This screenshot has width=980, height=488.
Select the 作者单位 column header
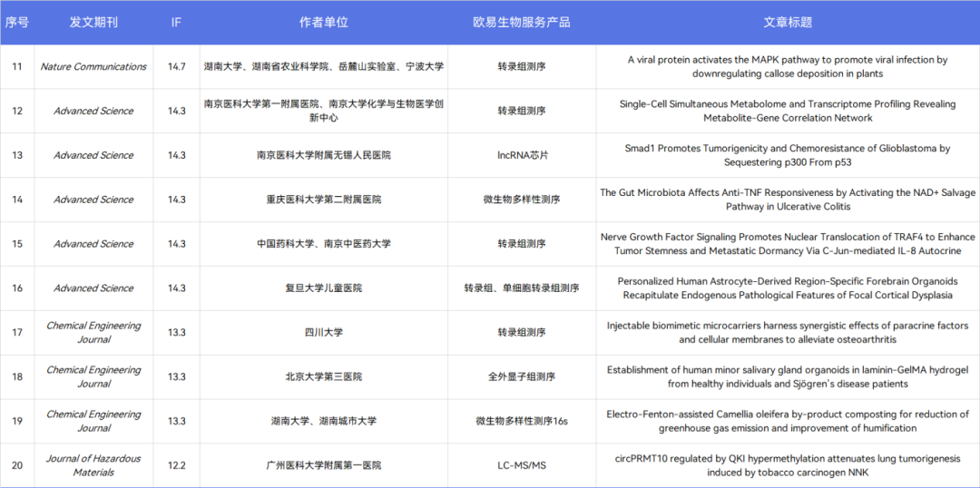[x=324, y=23]
